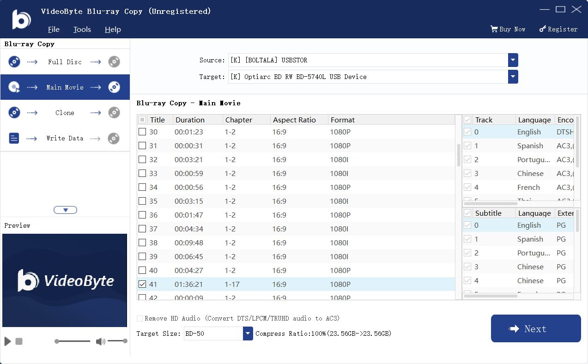This screenshot has height=364, width=588.
Task: Check the checkbox for title 30
Action: (x=142, y=132)
